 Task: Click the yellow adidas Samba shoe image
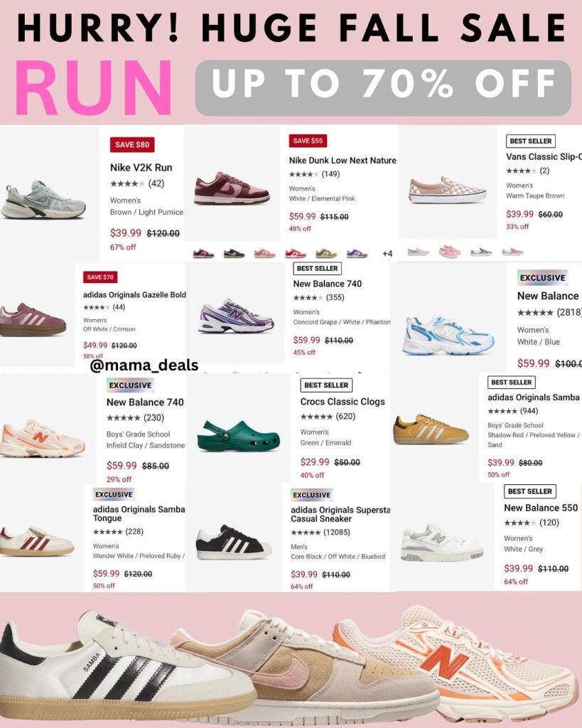point(431,429)
